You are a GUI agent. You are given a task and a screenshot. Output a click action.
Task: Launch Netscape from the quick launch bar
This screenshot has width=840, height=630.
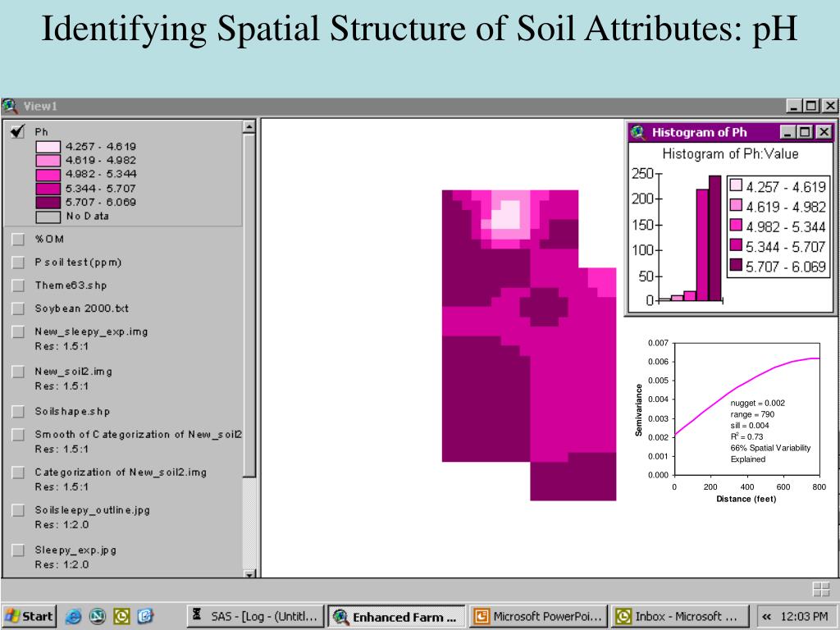[97, 617]
